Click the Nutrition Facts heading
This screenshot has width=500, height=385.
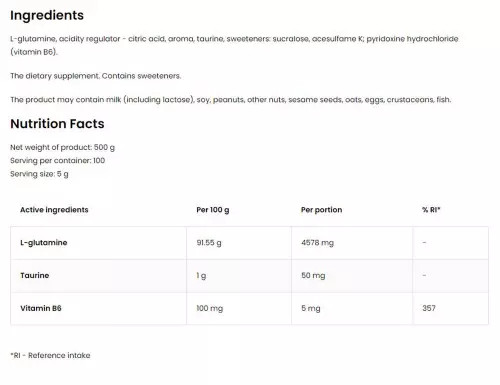point(57,124)
